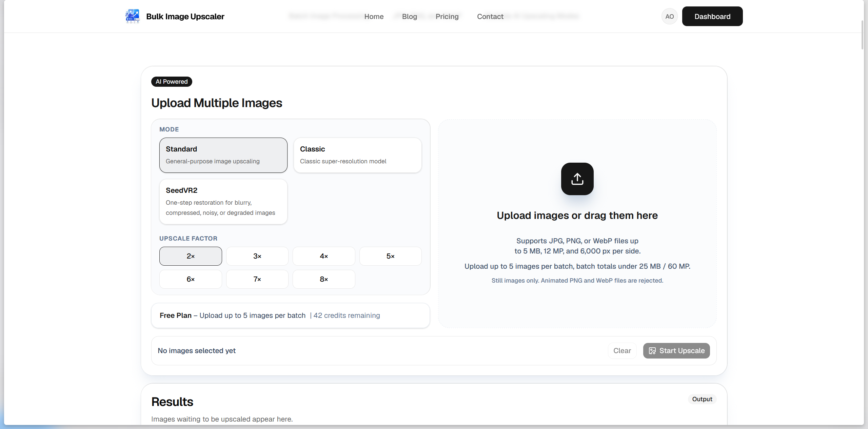The image size is (868, 429).
Task: Click 'Still images only' notice text
Action: point(577,281)
